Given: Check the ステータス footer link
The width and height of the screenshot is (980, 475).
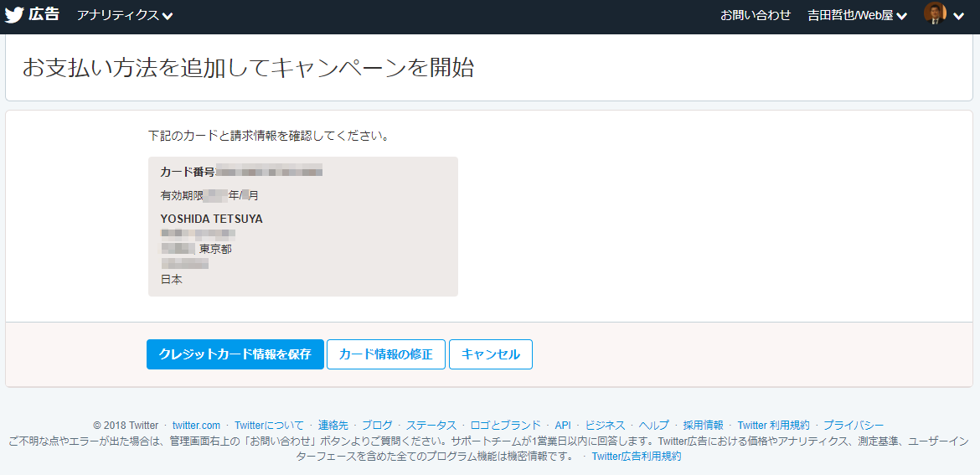Looking at the screenshot, I should point(431,425).
